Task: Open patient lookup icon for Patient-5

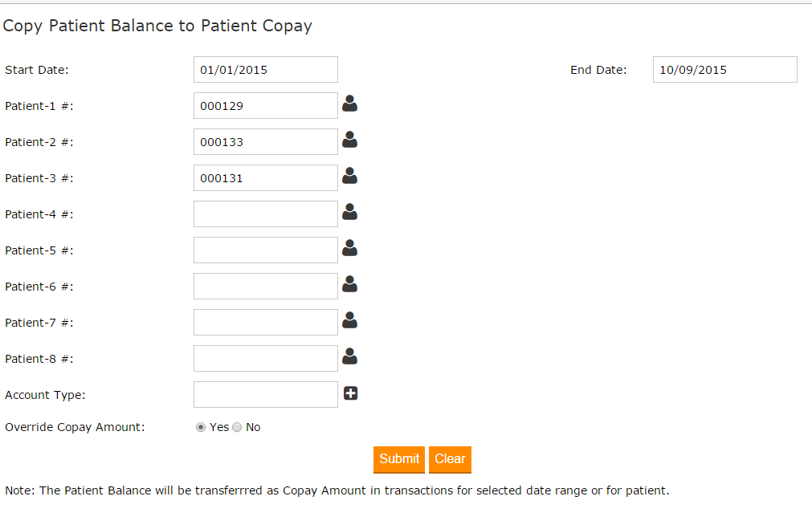Action: (349, 248)
